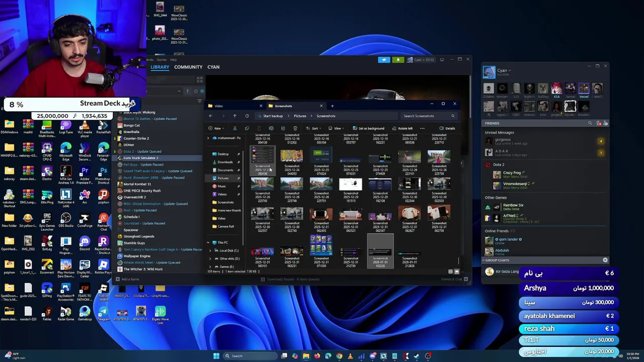Refresh the Screenshots folder view
Viewport: 644px width, 362px height.
247,116
